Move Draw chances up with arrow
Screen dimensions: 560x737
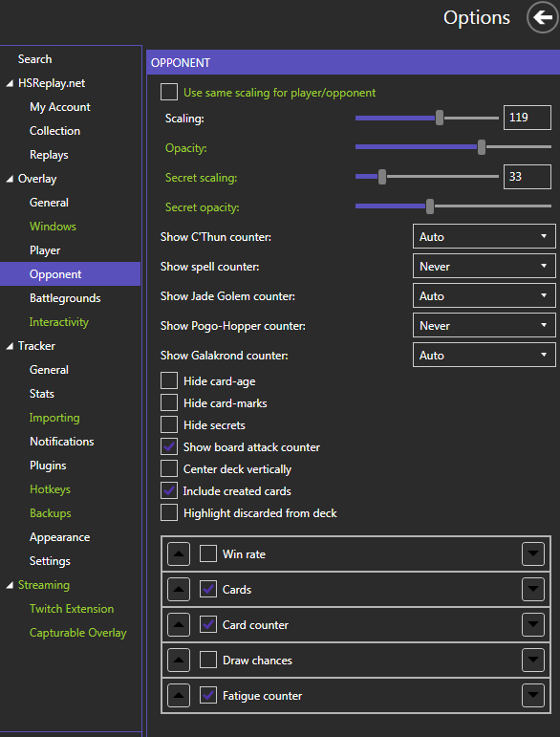pos(179,661)
